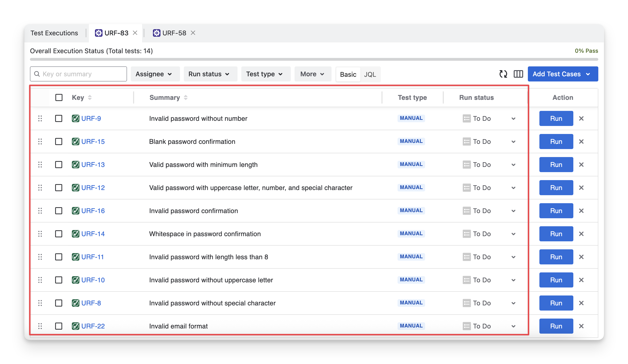This screenshot has height=364, width=628.
Task: Grab the drag handle for URF-15 row
Action: click(40, 142)
